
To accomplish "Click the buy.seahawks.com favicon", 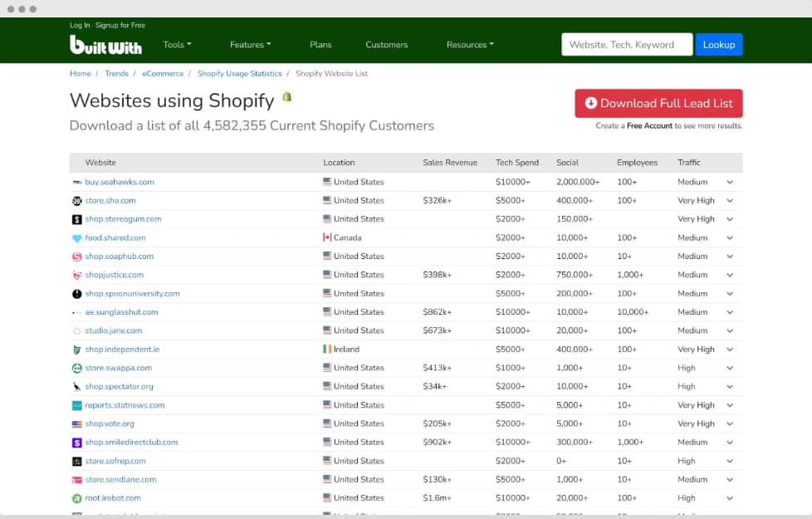I will point(76,183).
